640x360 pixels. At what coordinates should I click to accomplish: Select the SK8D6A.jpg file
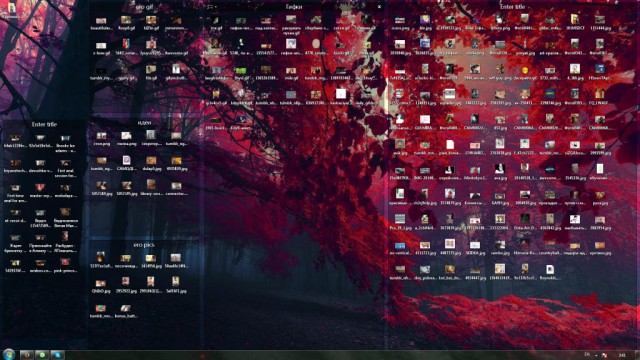click(475, 248)
